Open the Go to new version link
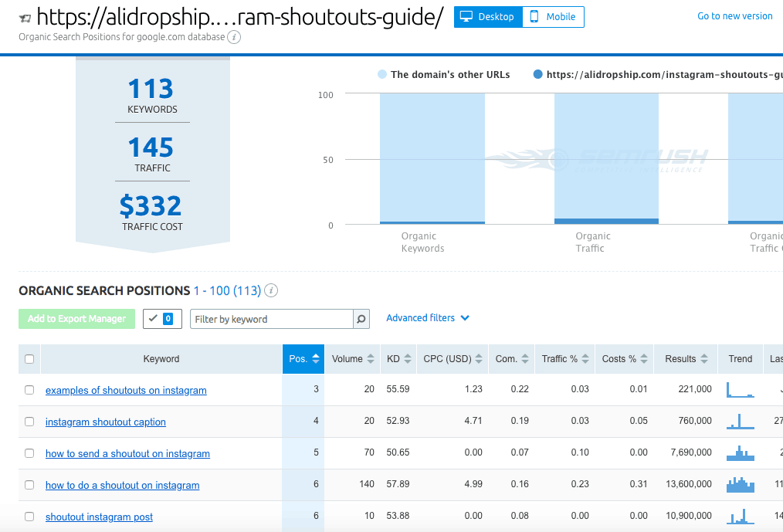Viewport: 783px width, 532px height. click(734, 16)
